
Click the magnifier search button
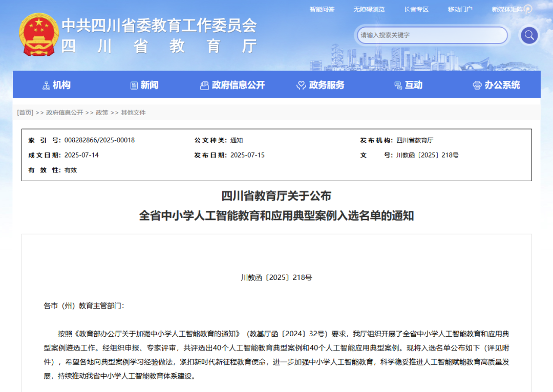[529, 35]
